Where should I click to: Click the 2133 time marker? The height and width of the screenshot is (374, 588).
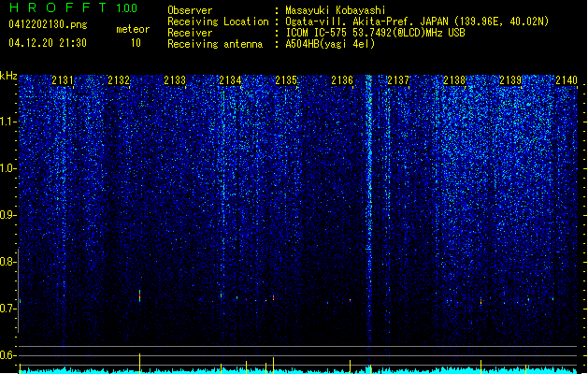[x=175, y=80]
